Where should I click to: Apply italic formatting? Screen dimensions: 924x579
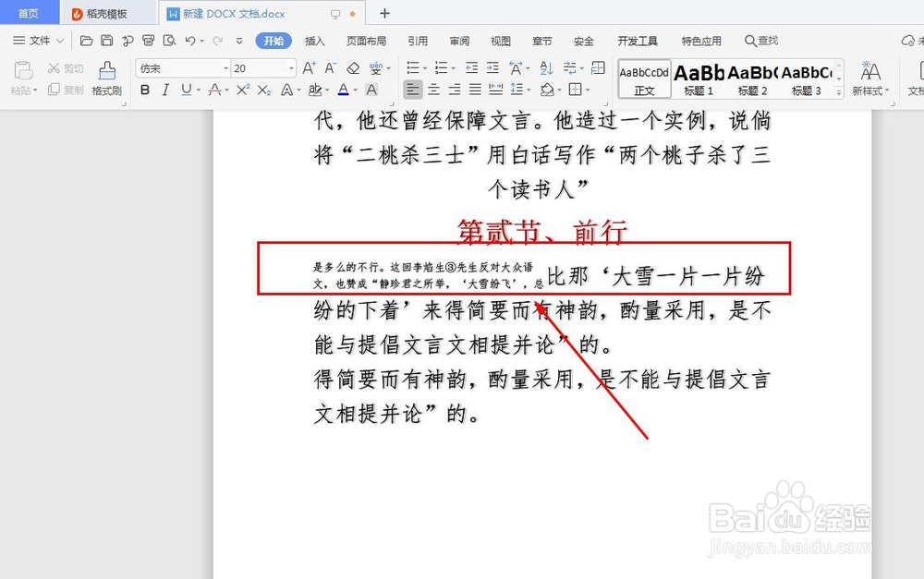(x=164, y=90)
